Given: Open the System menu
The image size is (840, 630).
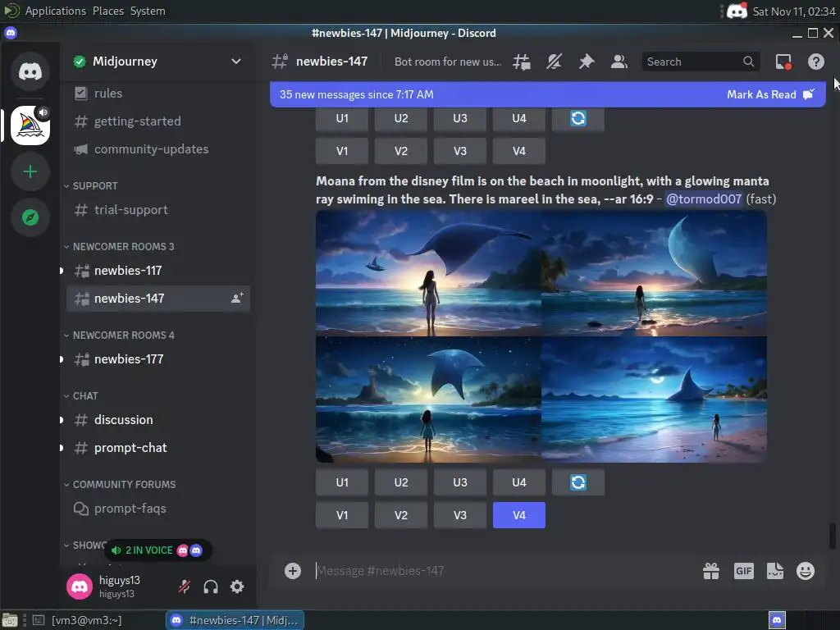Looking at the screenshot, I should click(x=148, y=11).
